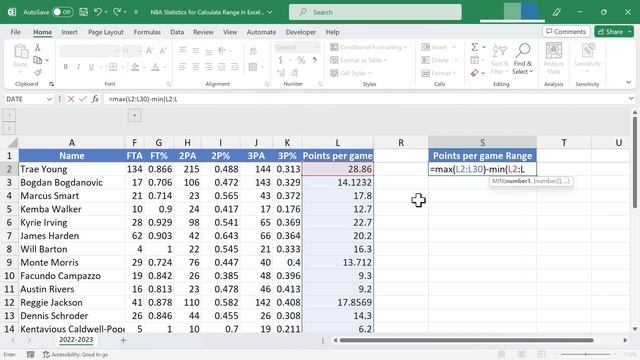640x360 pixels.
Task: Click the Increase Font Size icon
Action: pos(150,51)
